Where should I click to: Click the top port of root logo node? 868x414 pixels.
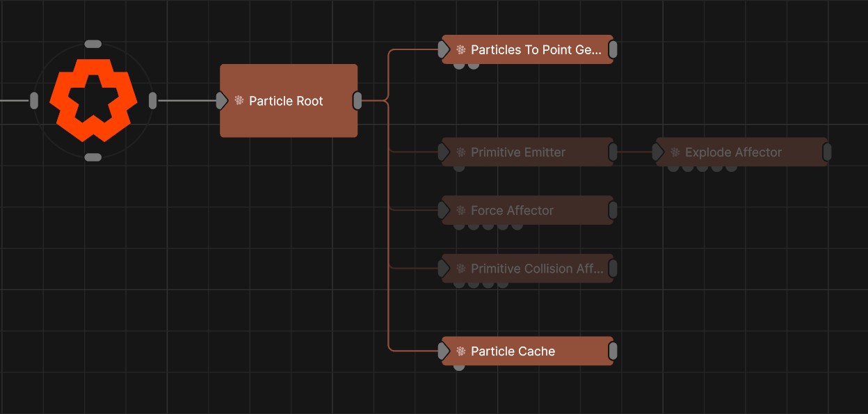click(93, 44)
